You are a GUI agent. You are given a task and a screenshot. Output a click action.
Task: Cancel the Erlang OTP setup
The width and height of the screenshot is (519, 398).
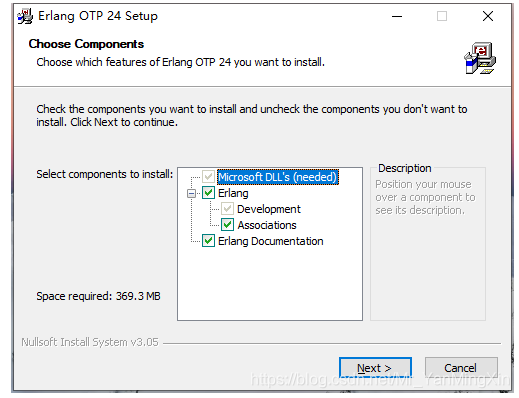coord(461,368)
